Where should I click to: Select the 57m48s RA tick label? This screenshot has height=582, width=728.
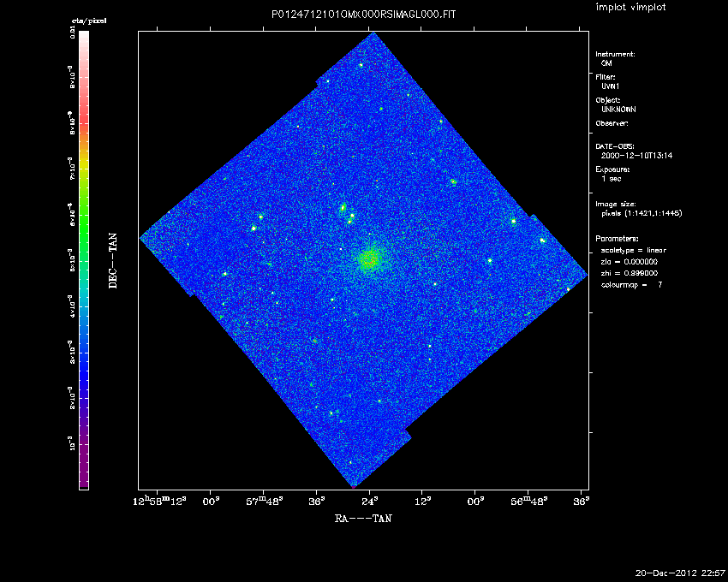pyautogui.click(x=266, y=501)
